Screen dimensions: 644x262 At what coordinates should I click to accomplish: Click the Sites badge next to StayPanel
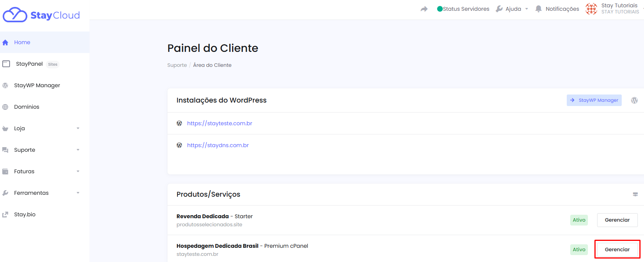[53, 64]
